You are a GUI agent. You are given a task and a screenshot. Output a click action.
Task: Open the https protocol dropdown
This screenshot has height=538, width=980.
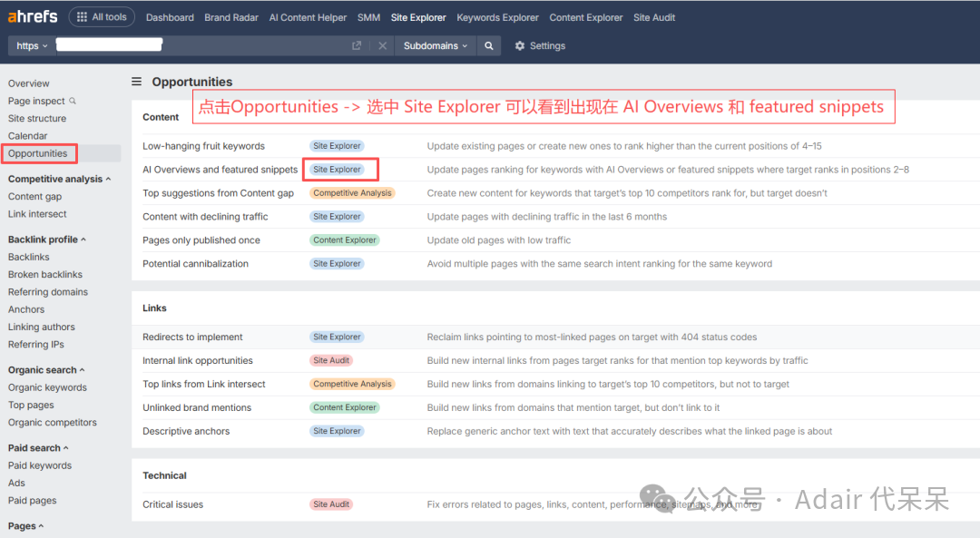click(x=32, y=45)
